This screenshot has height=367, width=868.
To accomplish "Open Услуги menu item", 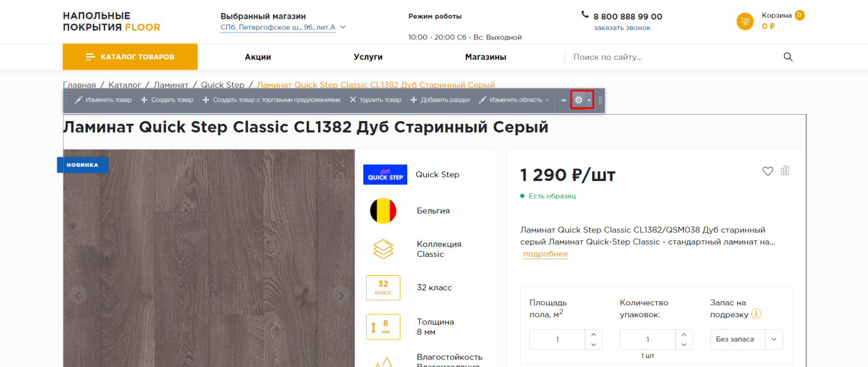I will [x=368, y=57].
